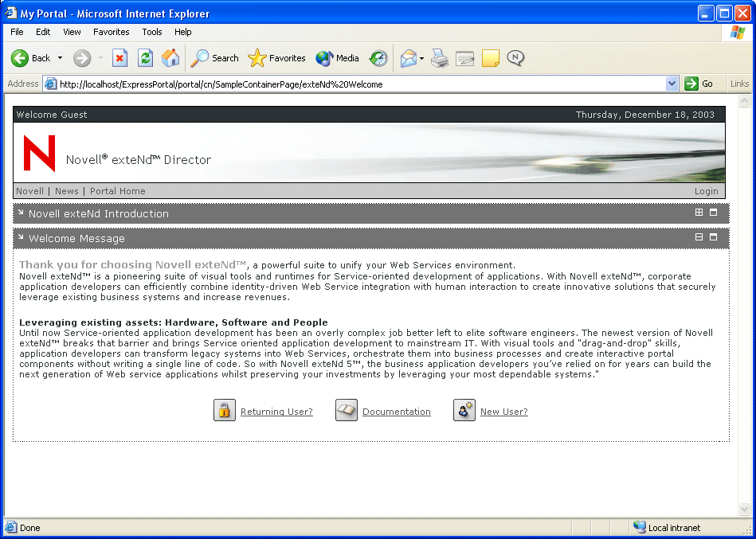Screen dimensions: 756x539
Task: Open Favorites pane with star icon
Action: pyautogui.click(x=276, y=58)
